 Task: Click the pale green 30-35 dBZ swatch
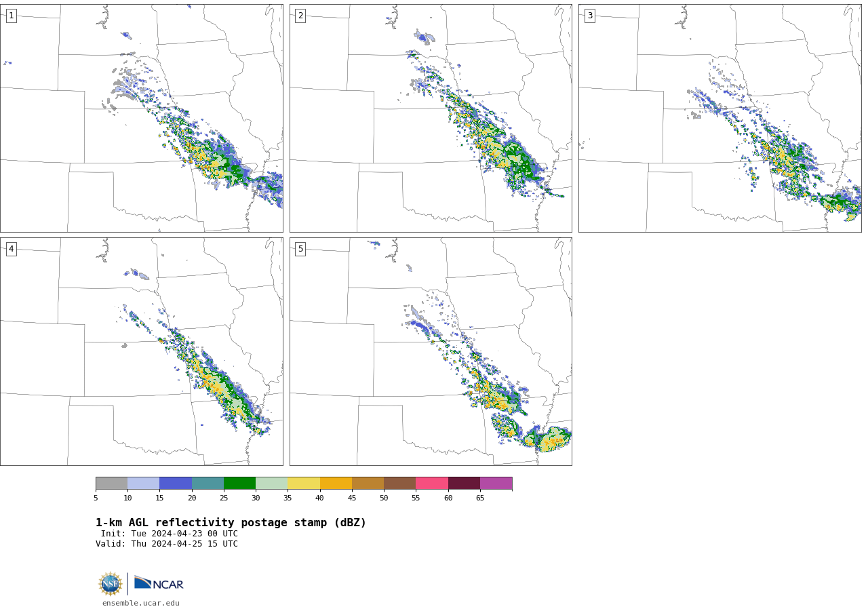272,484
